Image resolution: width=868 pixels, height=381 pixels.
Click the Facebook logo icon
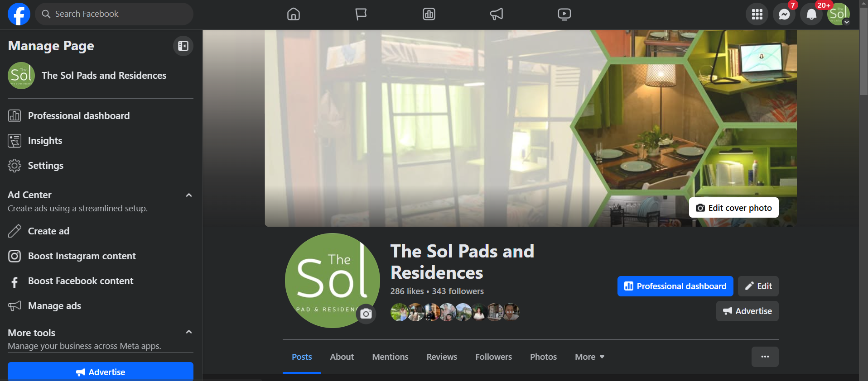(x=19, y=14)
